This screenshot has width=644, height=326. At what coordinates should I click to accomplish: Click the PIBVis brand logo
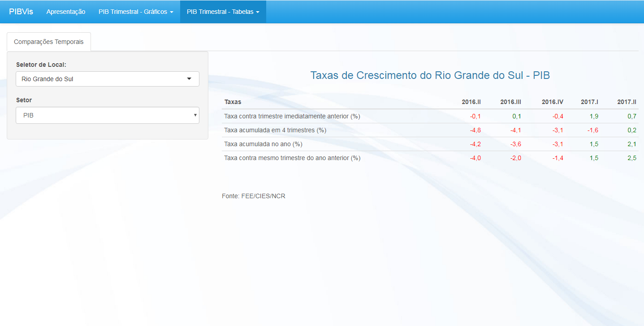[21, 12]
